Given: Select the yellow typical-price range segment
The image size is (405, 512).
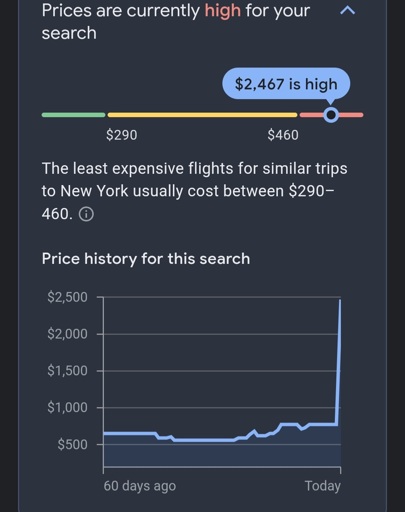Looking at the screenshot, I should point(202,115).
